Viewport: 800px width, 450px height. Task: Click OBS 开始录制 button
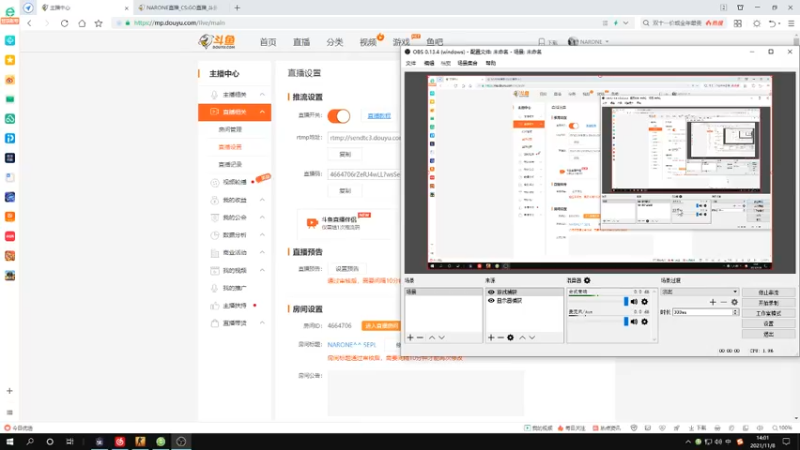tap(768, 303)
